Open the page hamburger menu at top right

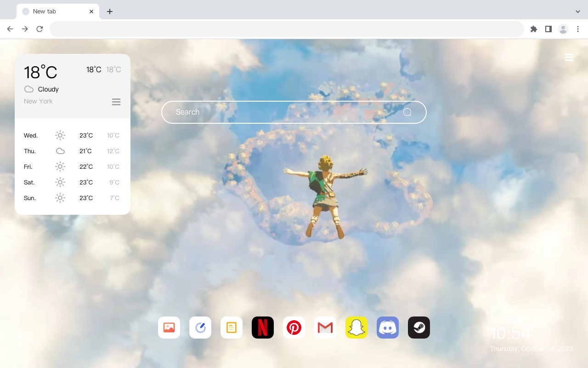tap(569, 57)
